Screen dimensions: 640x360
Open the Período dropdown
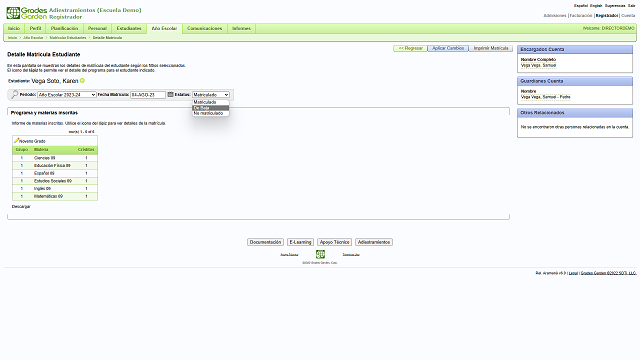[x=67, y=95]
